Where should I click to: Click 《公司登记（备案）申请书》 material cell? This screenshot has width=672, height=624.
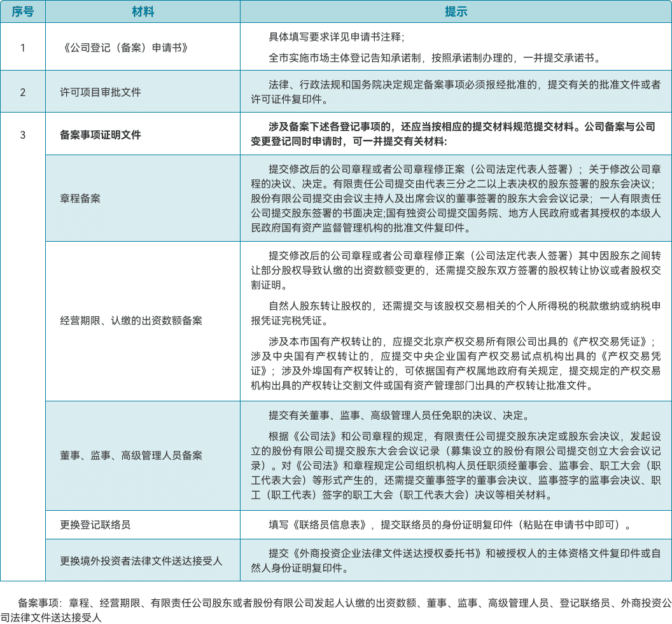126,48
